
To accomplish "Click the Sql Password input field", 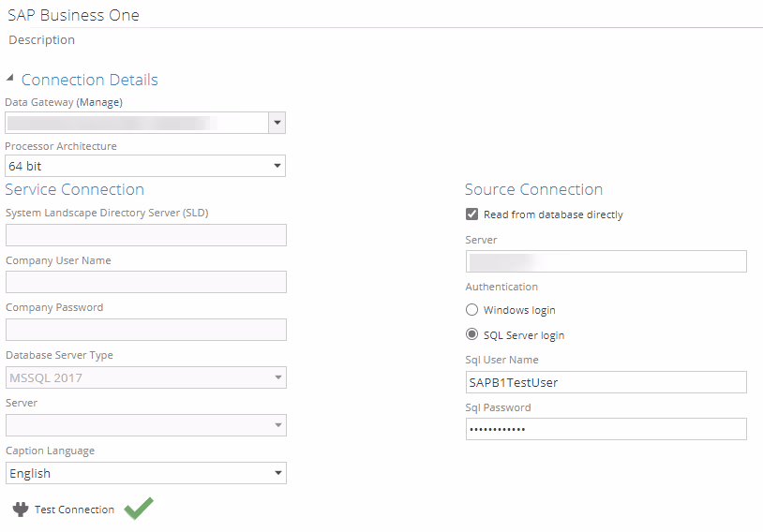I will pyautogui.click(x=606, y=429).
